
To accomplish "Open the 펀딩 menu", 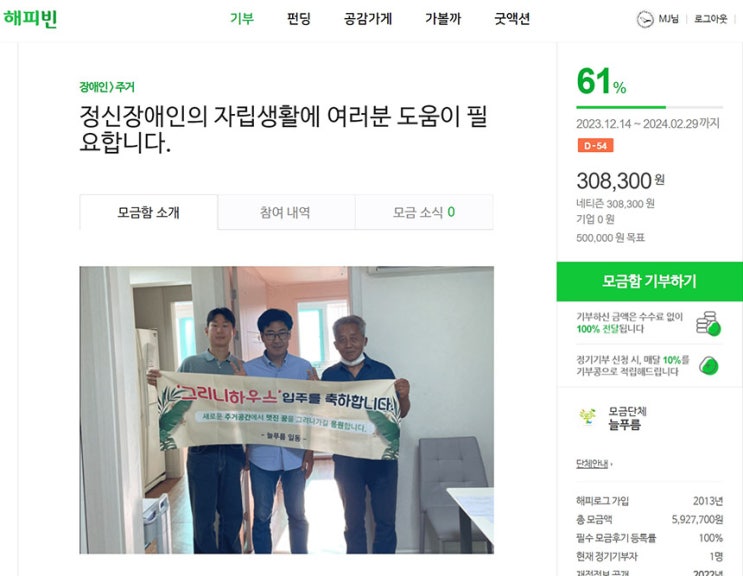I will point(299,18).
